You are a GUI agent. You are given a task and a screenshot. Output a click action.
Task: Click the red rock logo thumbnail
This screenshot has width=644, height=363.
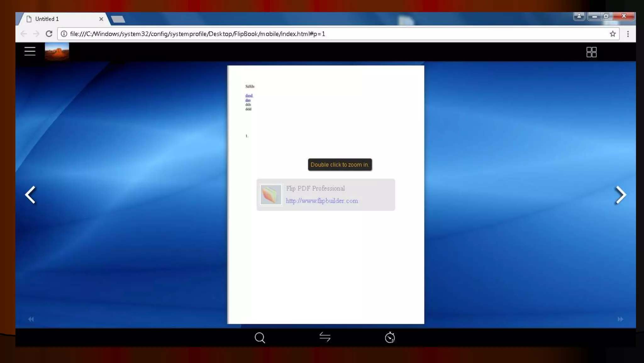click(x=57, y=51)
